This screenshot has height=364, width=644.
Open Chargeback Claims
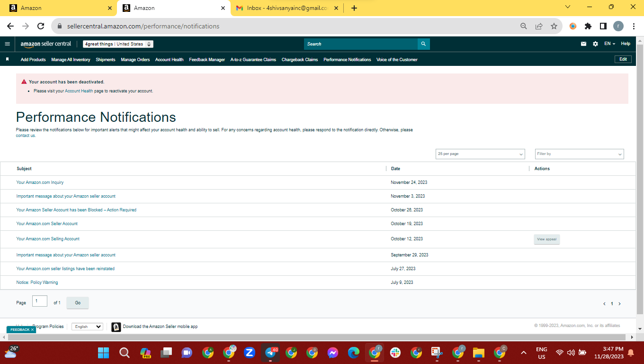300,60
